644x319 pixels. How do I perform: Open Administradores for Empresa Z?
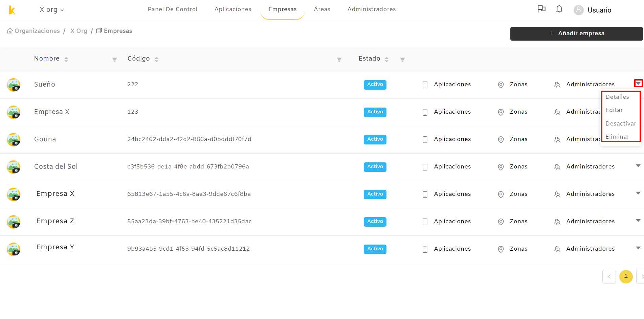pyautogui.click(x=584, y=222)
